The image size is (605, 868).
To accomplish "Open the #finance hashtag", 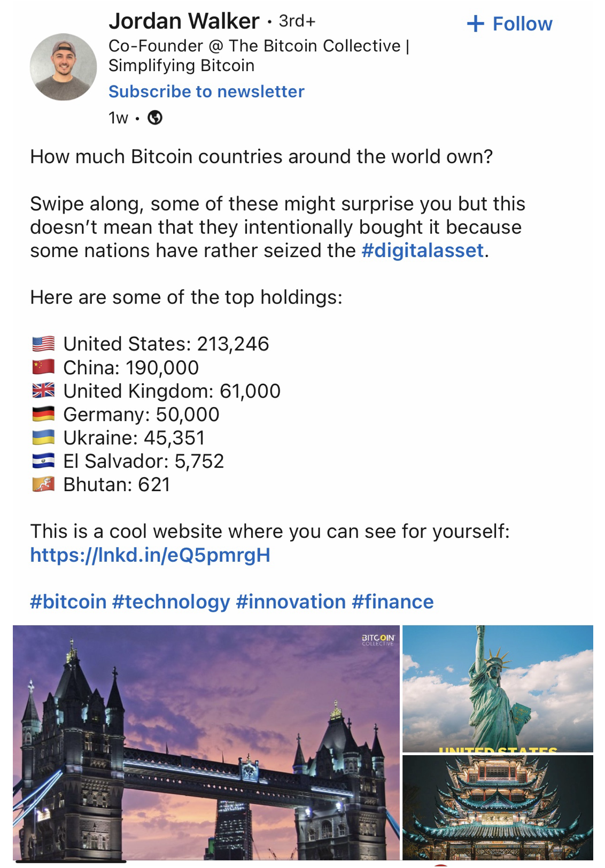I will (393, 602).
